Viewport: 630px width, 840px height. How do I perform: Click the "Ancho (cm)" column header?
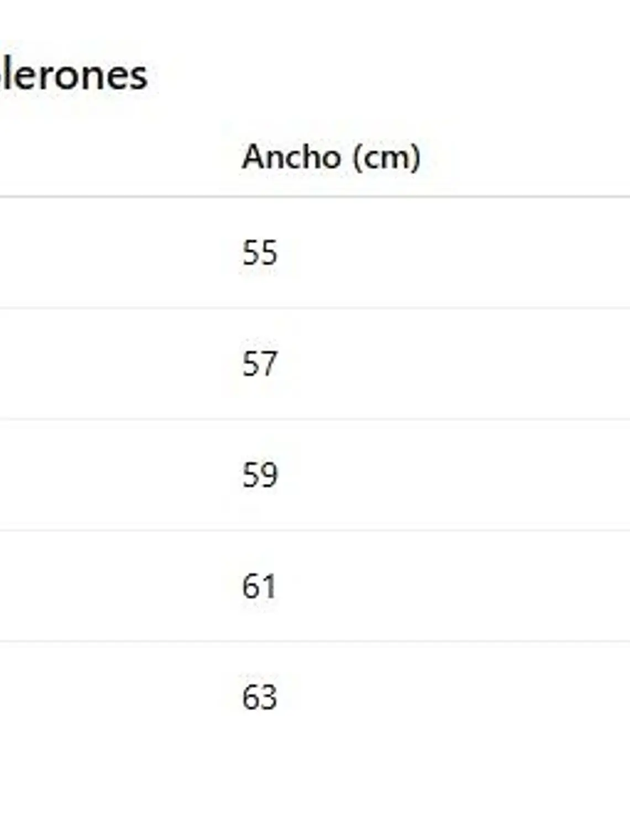[331, 158]
